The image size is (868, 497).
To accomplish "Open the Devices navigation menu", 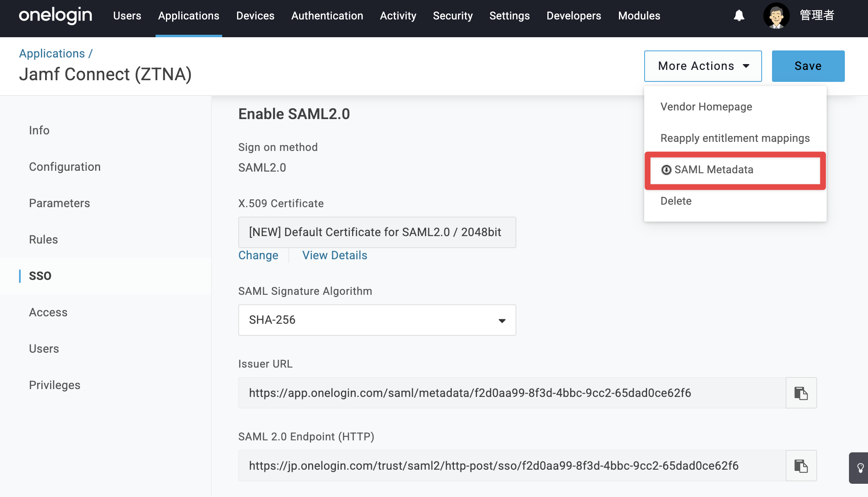I will 255,16.
